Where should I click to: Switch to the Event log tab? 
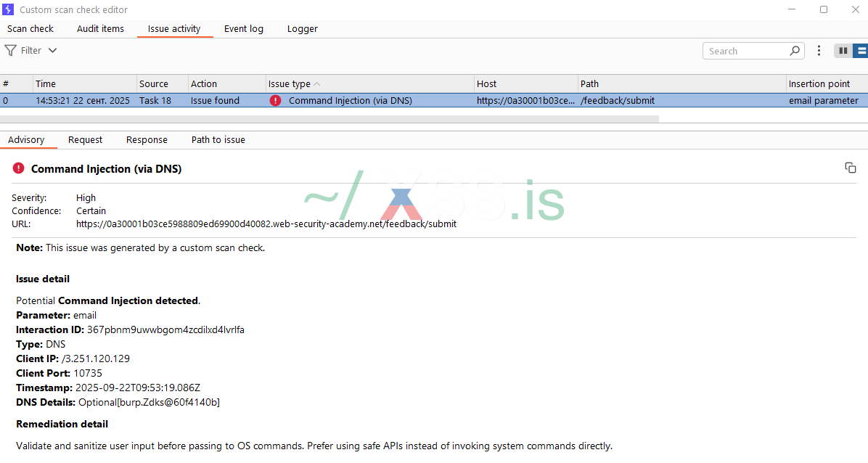coord(244,29)
